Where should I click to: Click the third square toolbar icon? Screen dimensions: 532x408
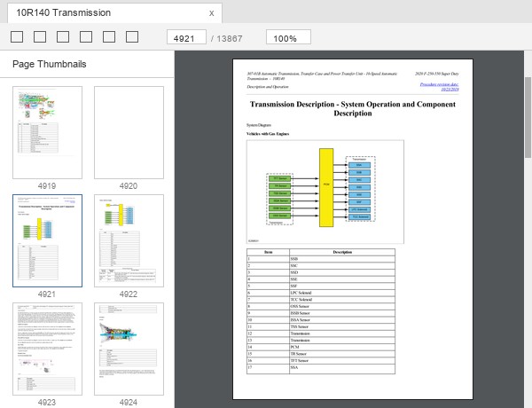tap(63, 37)
